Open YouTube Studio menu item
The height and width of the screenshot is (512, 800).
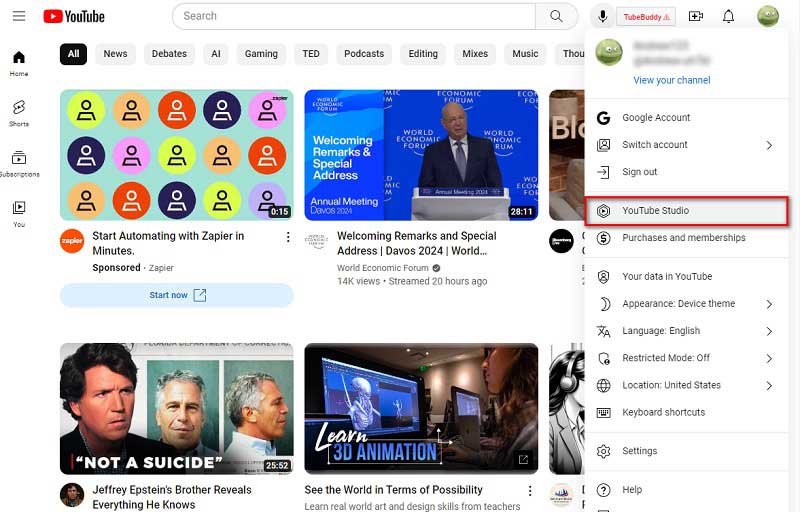686,211
